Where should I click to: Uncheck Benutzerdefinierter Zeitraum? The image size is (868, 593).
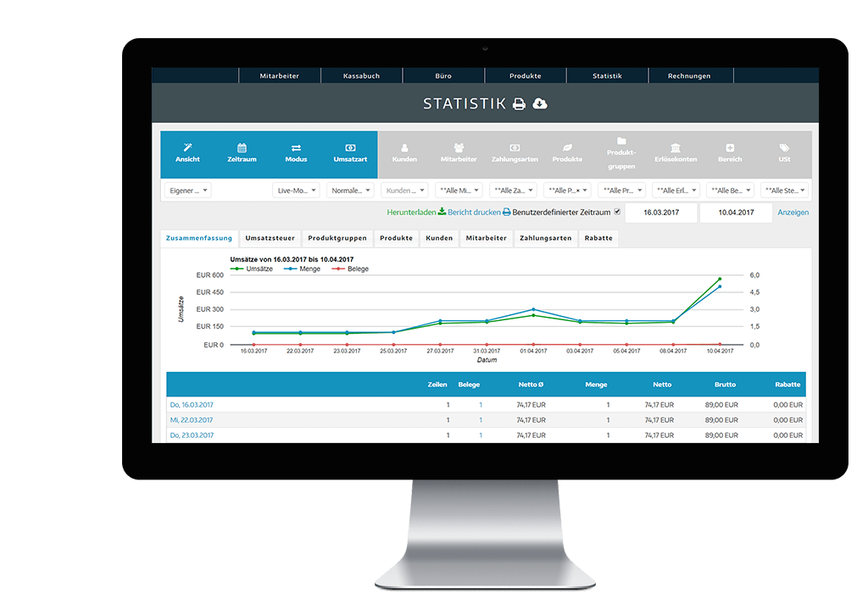click(617, 212)
